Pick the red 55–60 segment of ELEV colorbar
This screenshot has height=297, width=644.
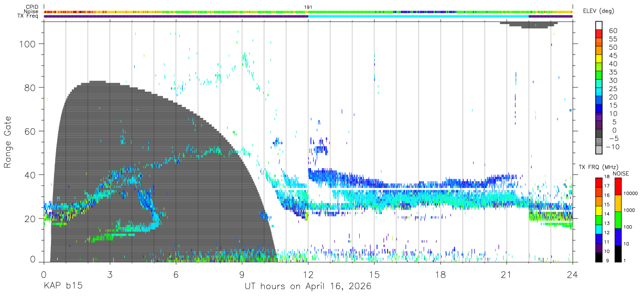(599, 34)
